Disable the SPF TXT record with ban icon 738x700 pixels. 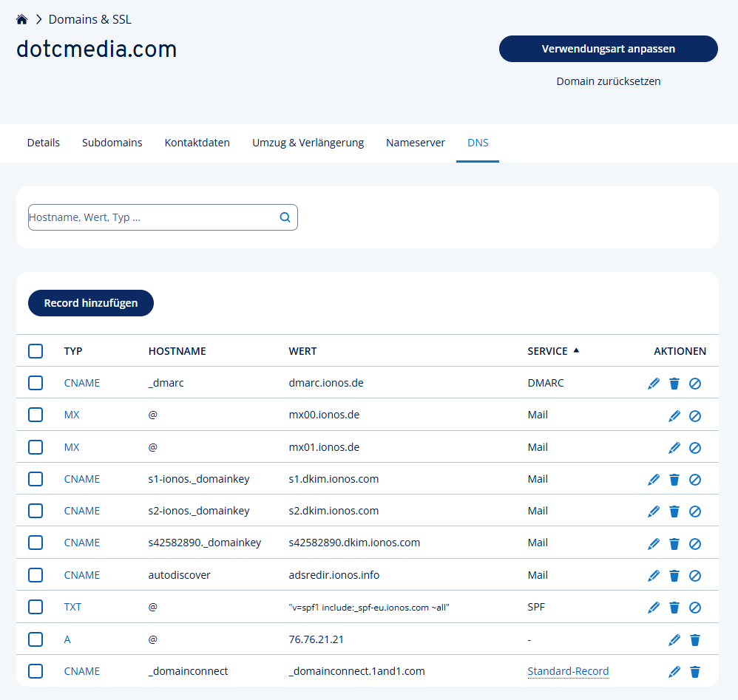695,607
